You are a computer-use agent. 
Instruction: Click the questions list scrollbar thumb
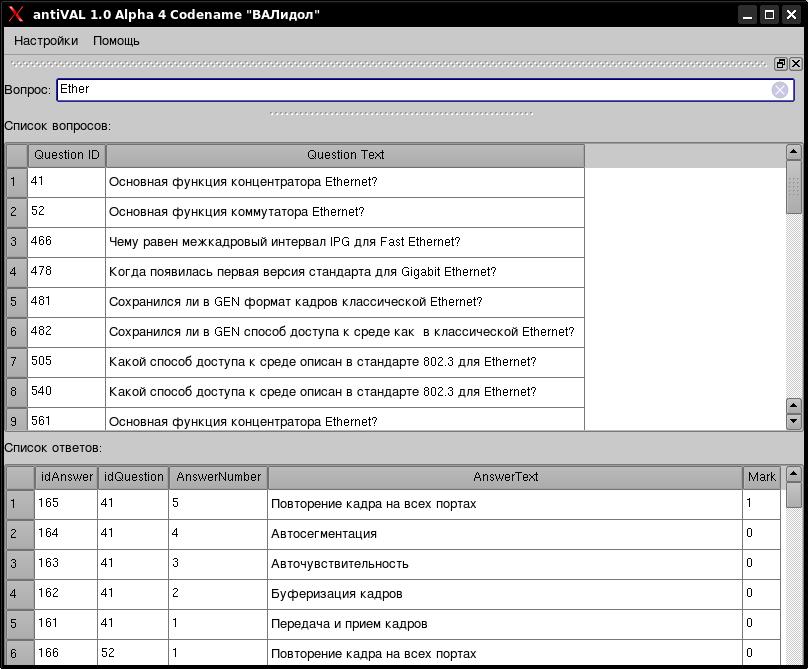794,187
